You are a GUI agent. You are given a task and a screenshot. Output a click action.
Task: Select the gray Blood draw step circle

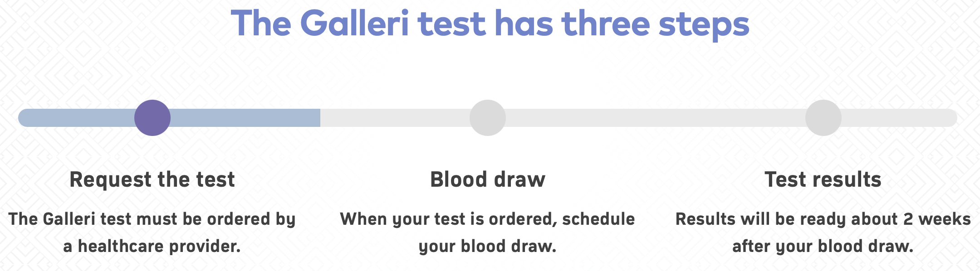coord(488,118)
